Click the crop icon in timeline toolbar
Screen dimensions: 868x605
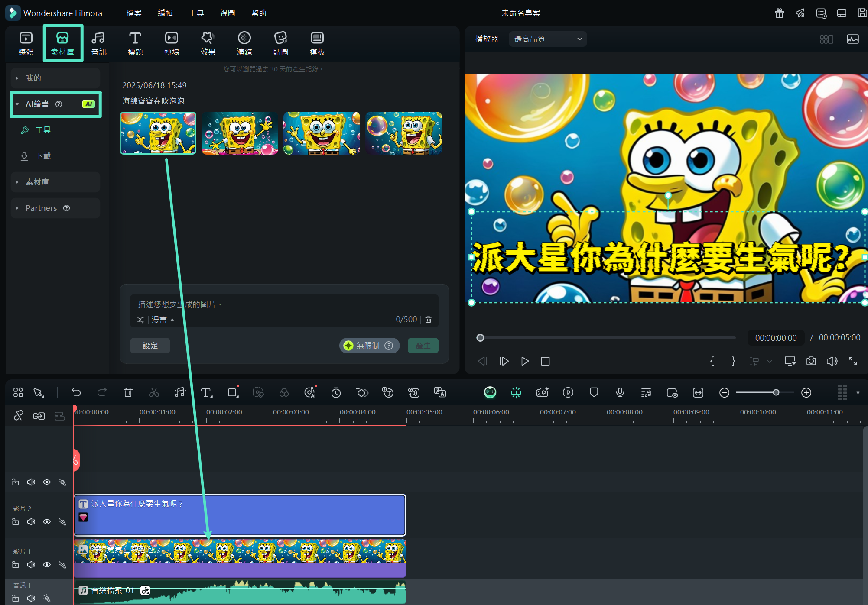tap(233, 392)
